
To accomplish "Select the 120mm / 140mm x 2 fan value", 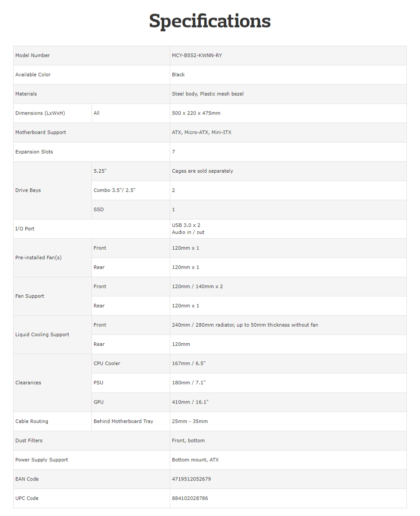I will point(197,286).
